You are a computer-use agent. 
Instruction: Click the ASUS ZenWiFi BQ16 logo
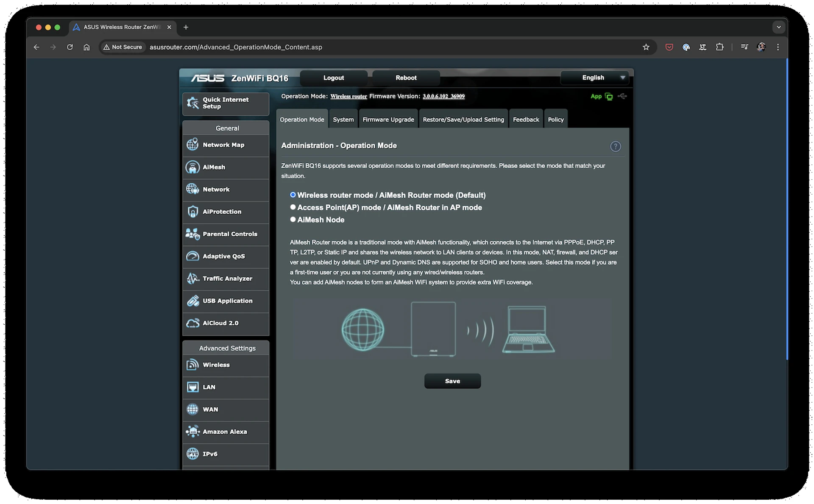pos(240,78)
